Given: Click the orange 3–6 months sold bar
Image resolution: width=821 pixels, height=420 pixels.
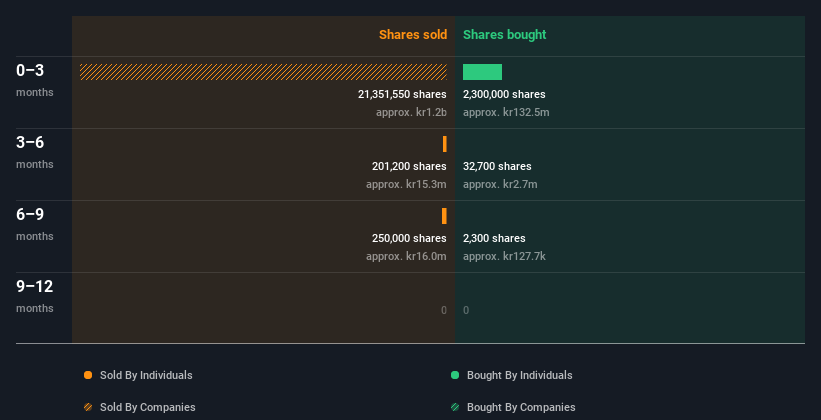Looking at the screenshot, I should pyautogui.click(x=445, y=144).
